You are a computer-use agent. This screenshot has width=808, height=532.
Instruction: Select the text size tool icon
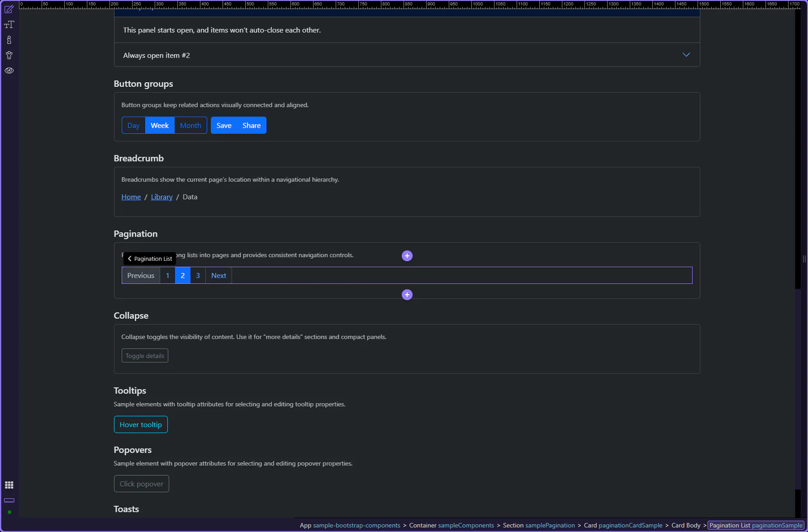(9, 25)
